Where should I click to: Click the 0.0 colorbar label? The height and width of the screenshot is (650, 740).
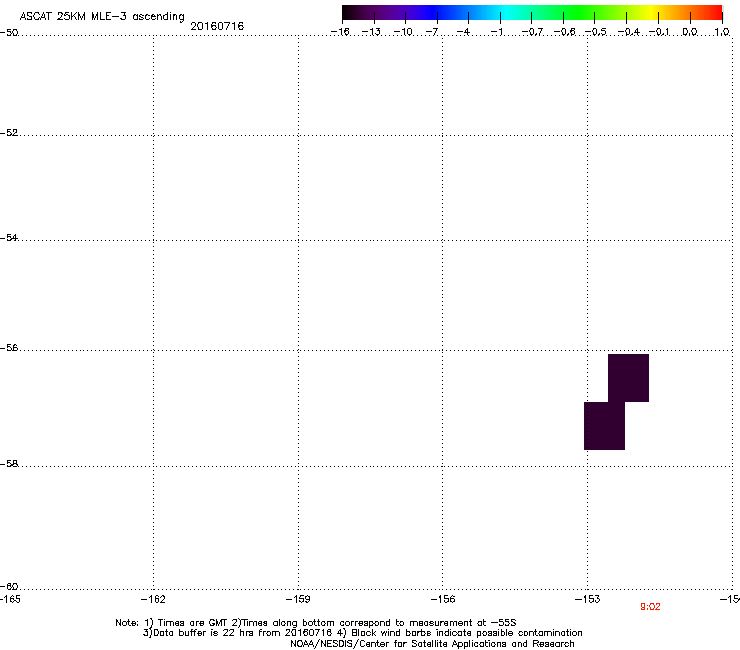690,32
